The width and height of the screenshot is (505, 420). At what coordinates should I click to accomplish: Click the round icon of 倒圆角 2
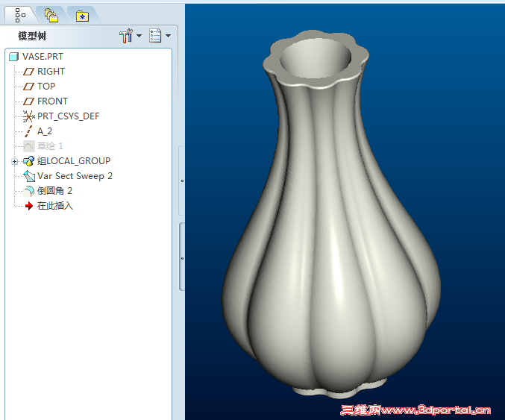pos(28,191)
